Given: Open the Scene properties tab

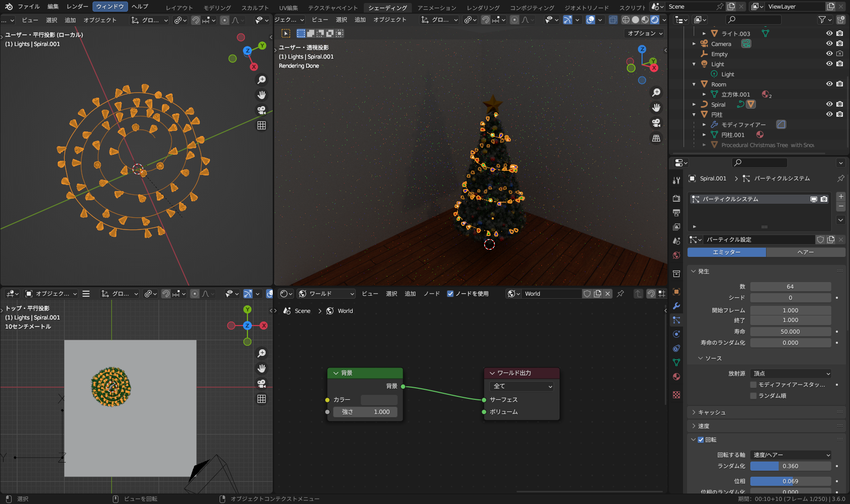Looking at the screenshot, I should (x=676, y=241).
